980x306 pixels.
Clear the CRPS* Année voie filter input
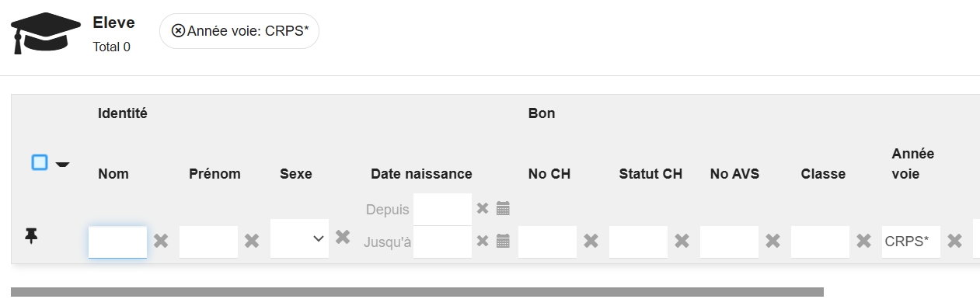954,241
